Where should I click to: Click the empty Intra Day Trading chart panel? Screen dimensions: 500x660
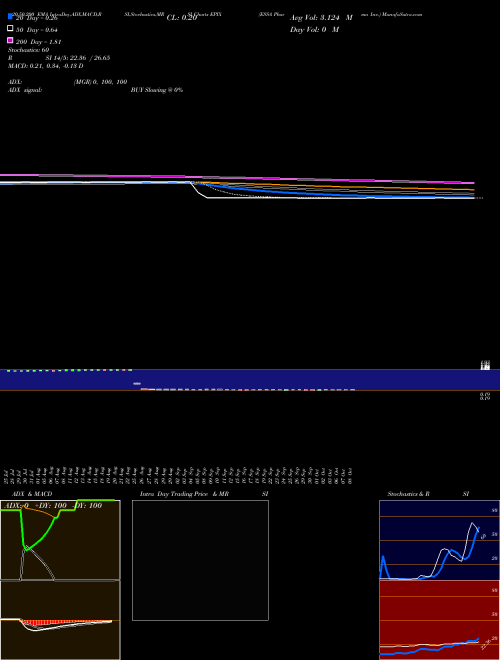(200, 560)
